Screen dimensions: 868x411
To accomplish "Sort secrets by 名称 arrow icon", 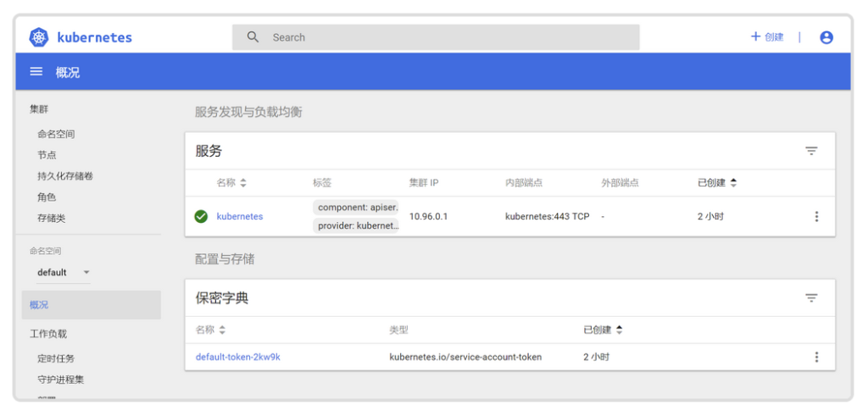I will point(222,330).
